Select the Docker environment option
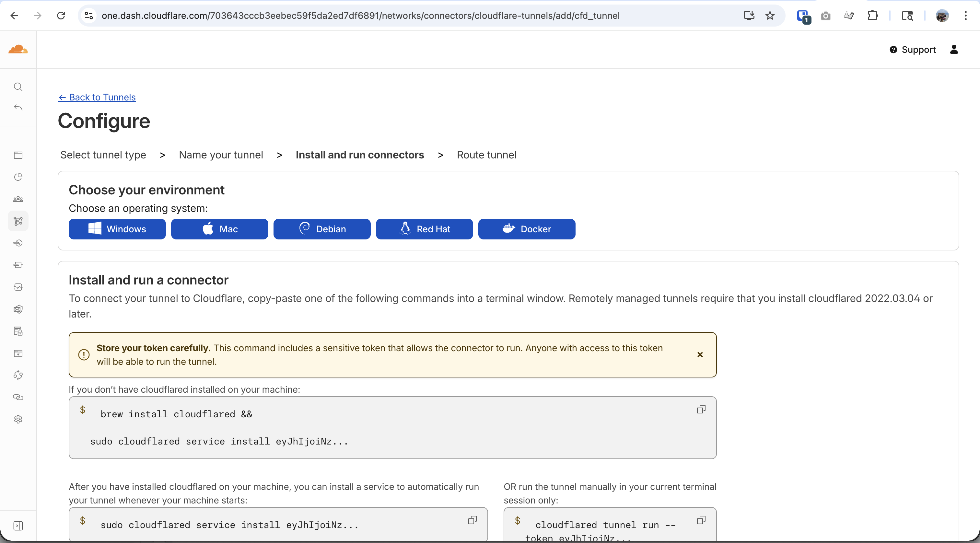 click(527, 229)
